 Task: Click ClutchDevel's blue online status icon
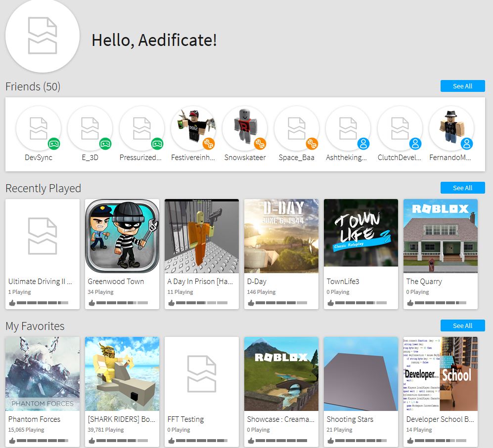click(x=415, y=144)
